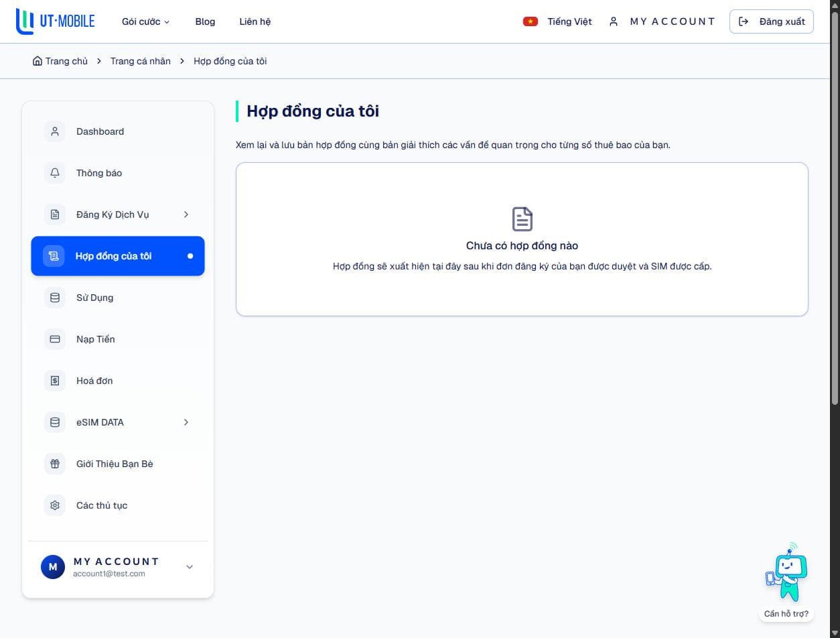Click the Chưa có hợp đồng nào text
The width and height of the screenshot is (840, 638).
point(522,245)
